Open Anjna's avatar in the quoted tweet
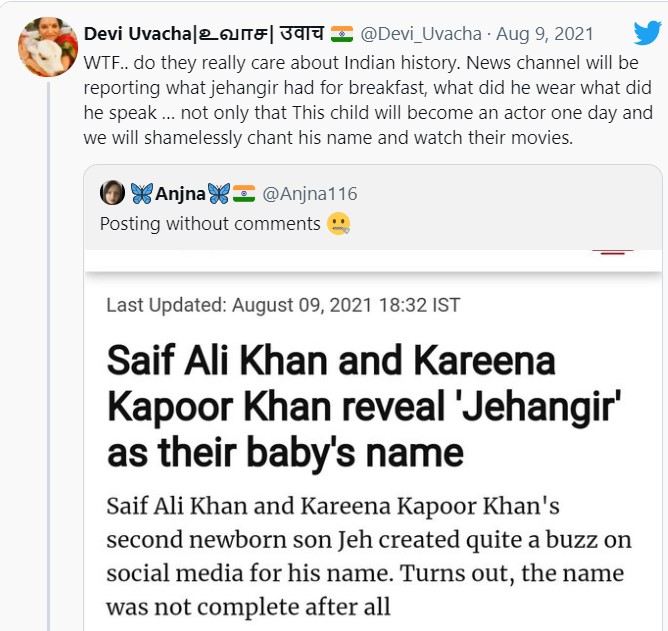 coord(113,193)
